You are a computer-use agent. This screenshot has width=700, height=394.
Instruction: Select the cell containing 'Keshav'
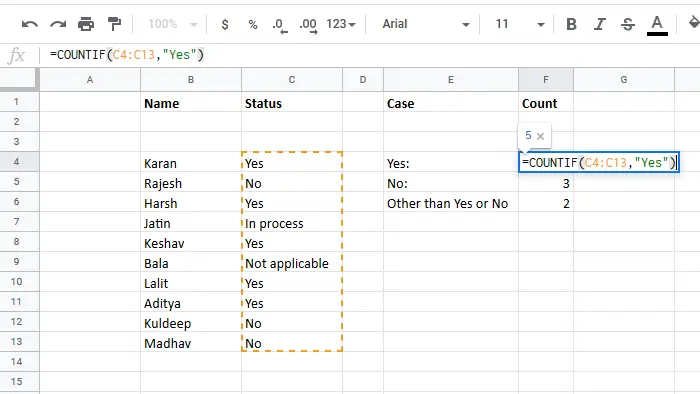point(191,243)
